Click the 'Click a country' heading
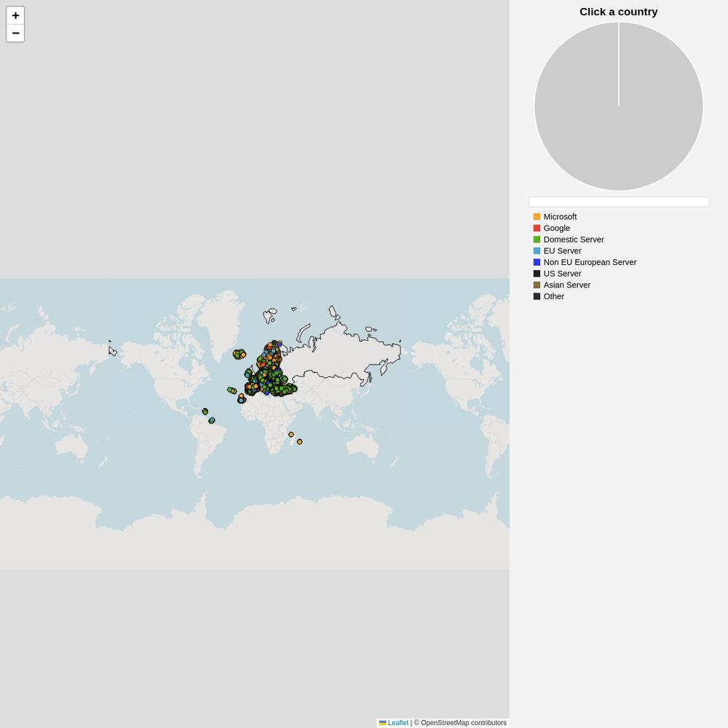Viewport: 728px width, 728px height. (x=618, y=12)
